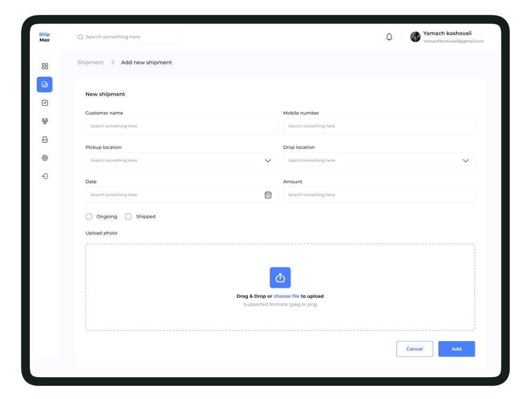Click the New shipment heading
The width and height of the screenshot is (532, 399).
point(105,94)
